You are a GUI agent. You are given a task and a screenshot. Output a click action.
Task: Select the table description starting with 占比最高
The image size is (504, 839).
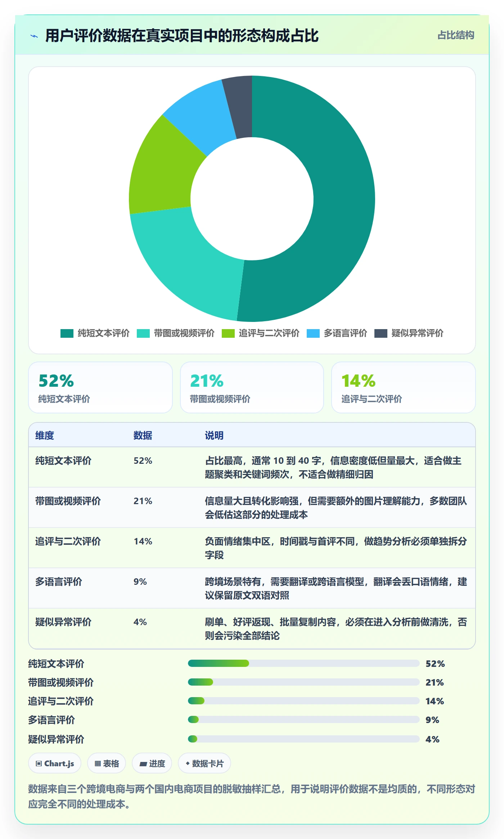tap(333, 467)
